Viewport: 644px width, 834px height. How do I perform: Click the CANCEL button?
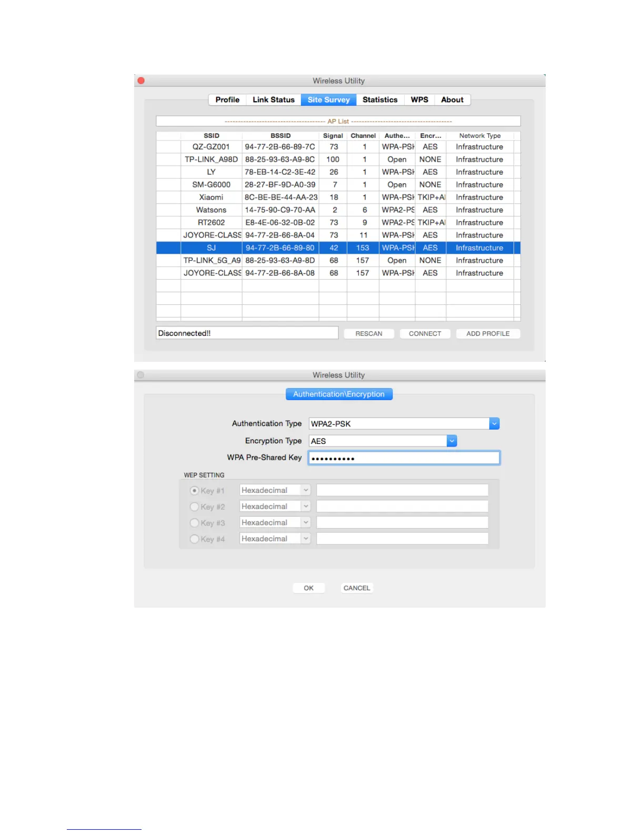click(x=357, y=588)
